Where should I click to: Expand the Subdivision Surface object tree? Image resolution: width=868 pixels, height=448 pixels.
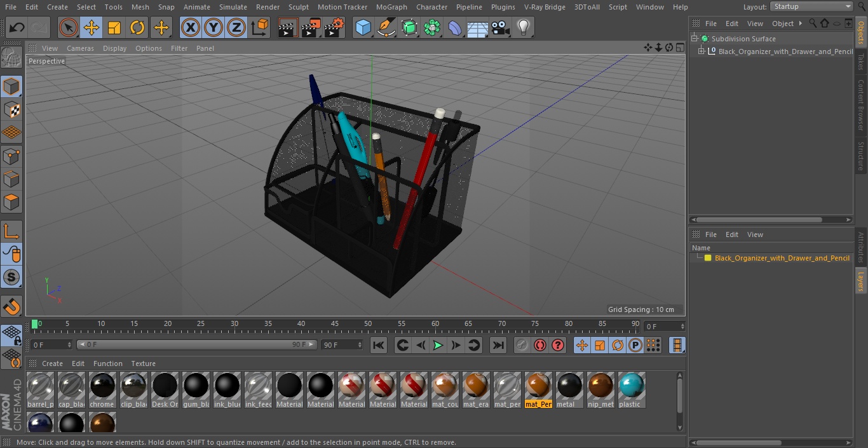pos(695,39)
